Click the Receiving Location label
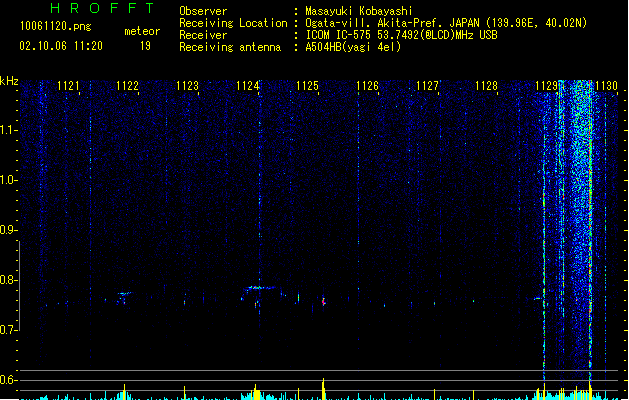 click(233, 23)
